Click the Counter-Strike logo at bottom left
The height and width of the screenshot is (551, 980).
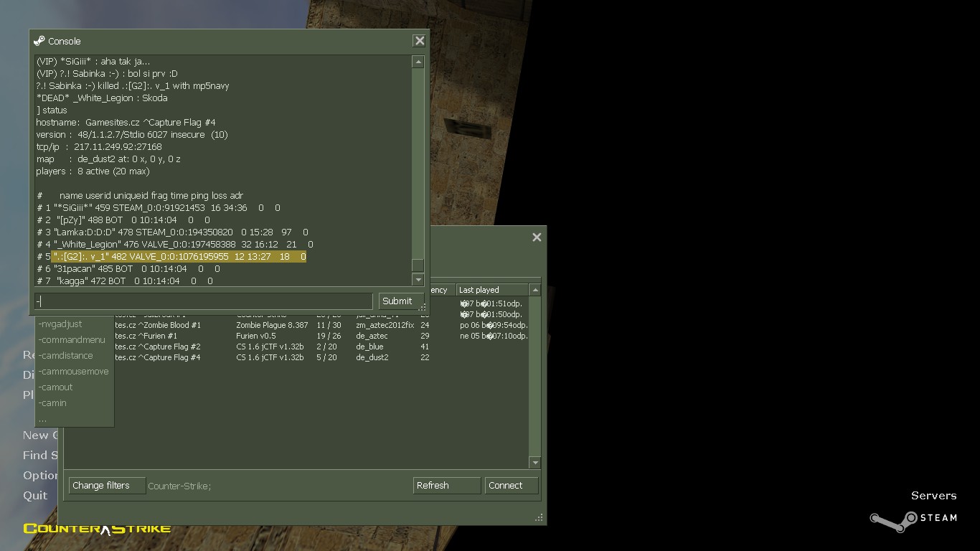click(97, 529)
